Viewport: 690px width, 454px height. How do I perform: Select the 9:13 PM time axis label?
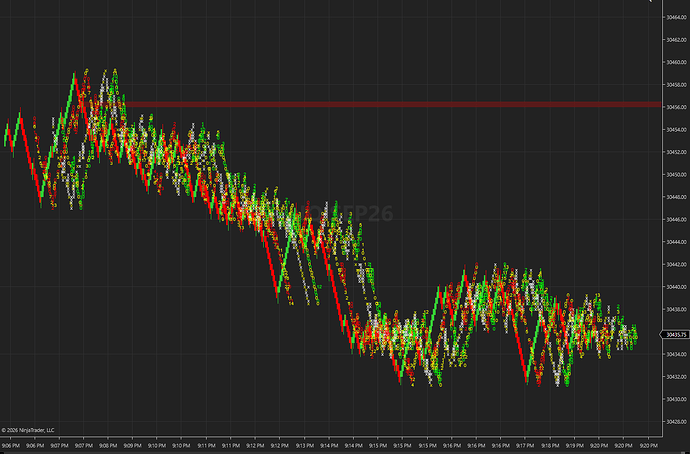click(305, 446)
